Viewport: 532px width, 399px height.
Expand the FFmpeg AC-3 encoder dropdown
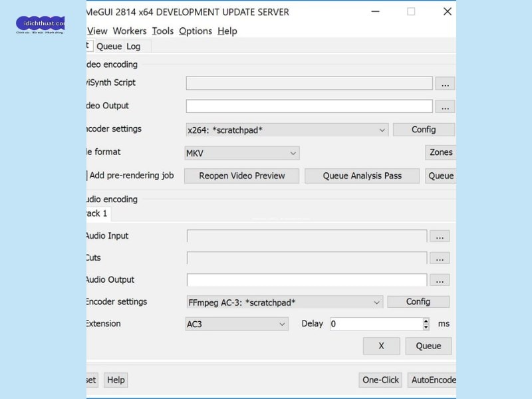tap(377, 302)
